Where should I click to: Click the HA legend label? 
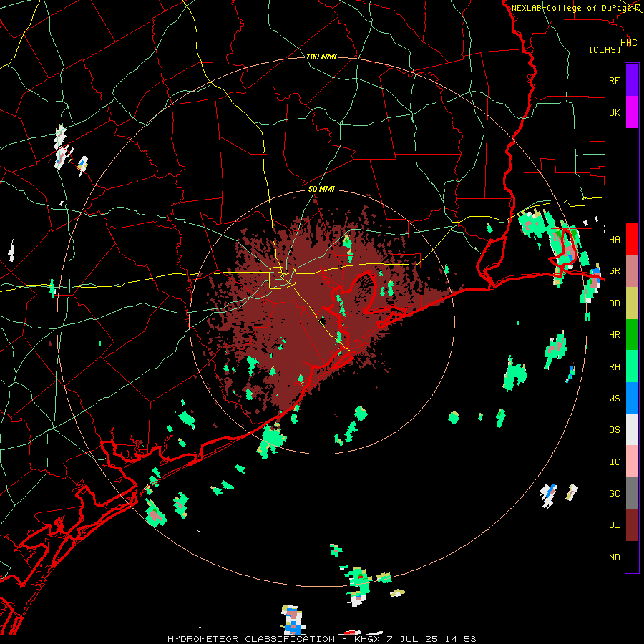point(614,239)
